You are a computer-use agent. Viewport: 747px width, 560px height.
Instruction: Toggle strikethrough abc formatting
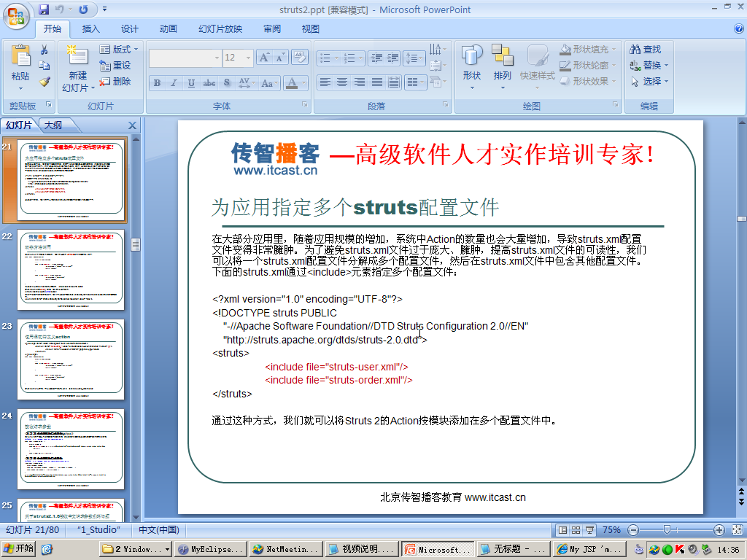point(209,83)
